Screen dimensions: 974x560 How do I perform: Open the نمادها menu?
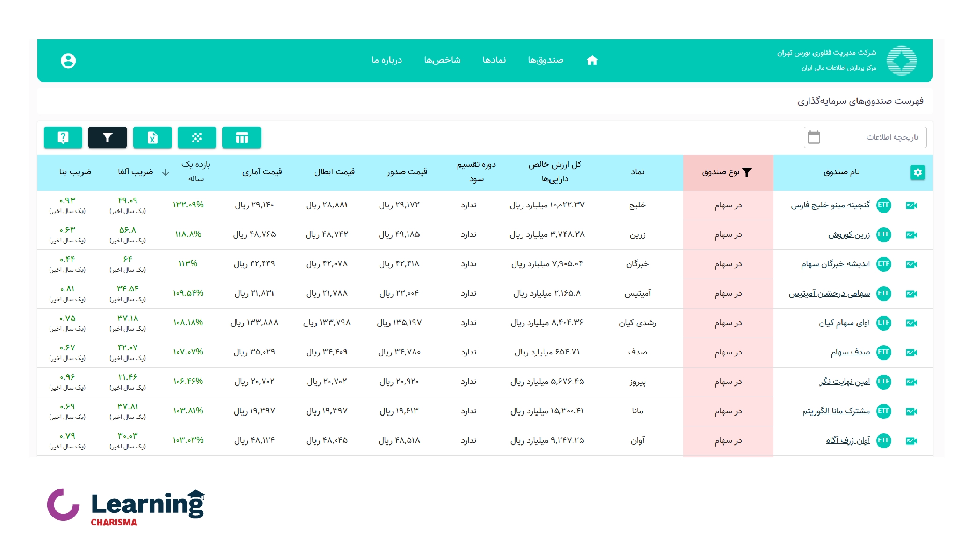coord(494,60)
